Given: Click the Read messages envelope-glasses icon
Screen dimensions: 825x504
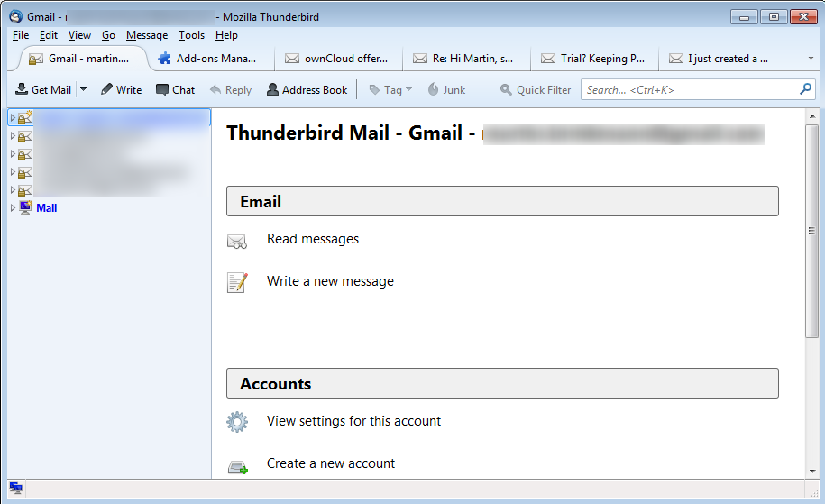Looking at the screenshot, I should [237, 242].
